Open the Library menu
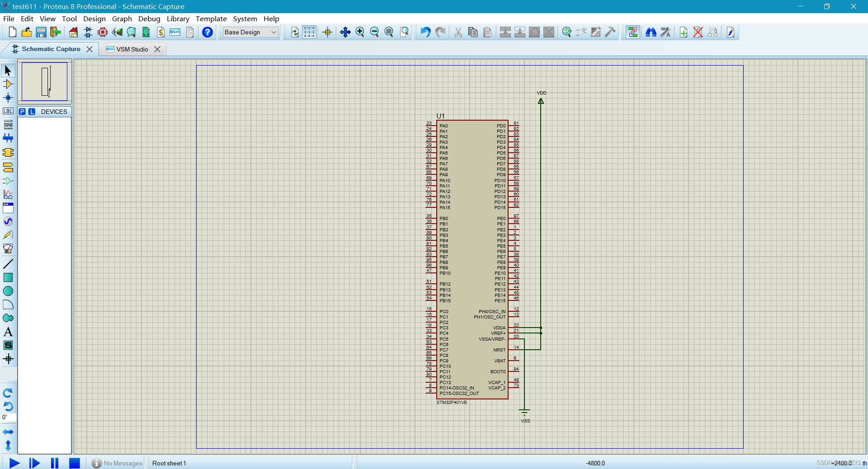The width and height of the screenshot is (868, 469). [x=178, y=19]
